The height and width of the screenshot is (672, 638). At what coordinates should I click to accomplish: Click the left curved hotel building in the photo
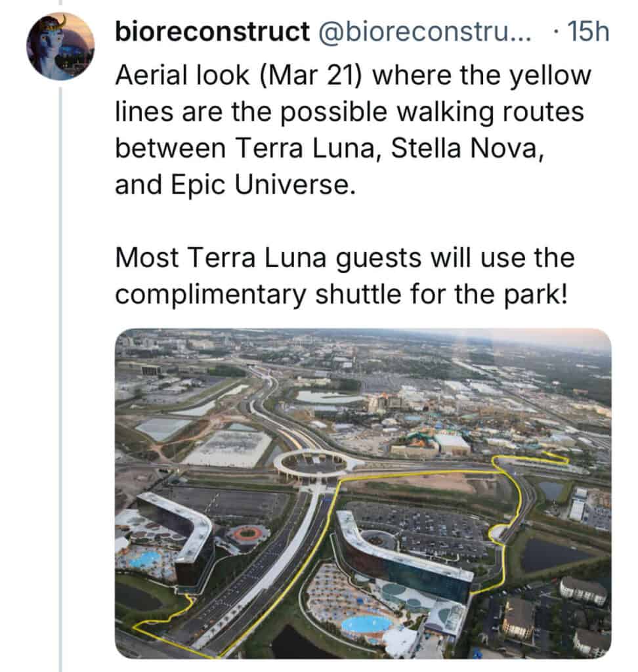point(177,525)
